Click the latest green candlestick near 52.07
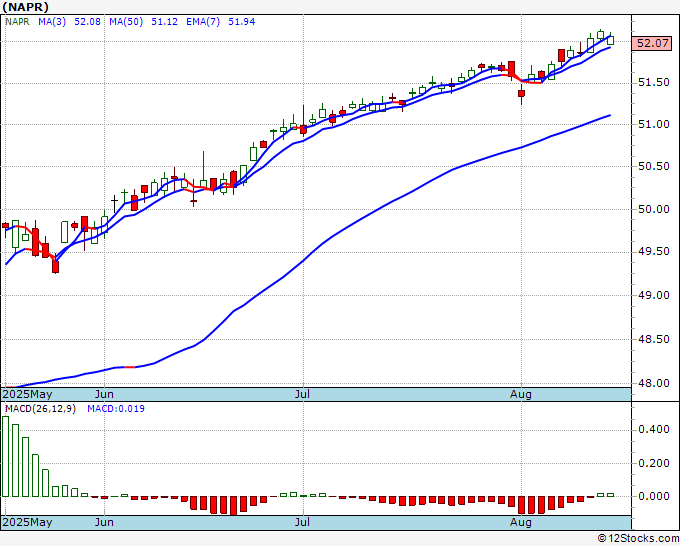The width and height of the screenshot is (680, 546). (611, 40)
